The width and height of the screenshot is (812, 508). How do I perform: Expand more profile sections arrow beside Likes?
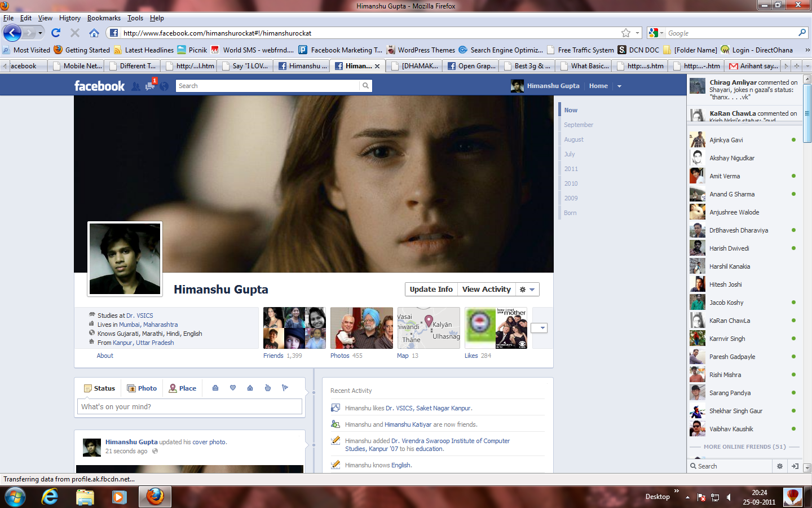540,328
